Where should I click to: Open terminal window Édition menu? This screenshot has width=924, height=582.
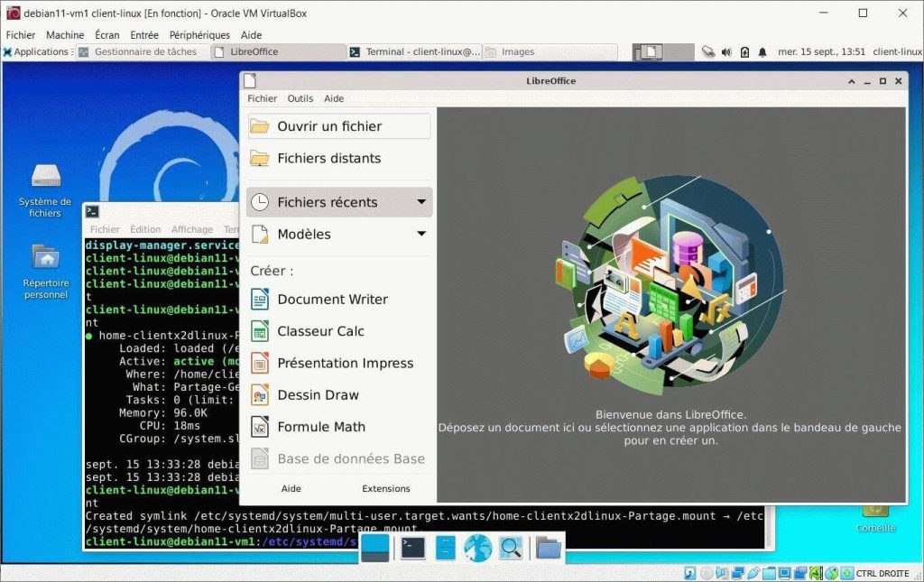[x=145, y=229]
